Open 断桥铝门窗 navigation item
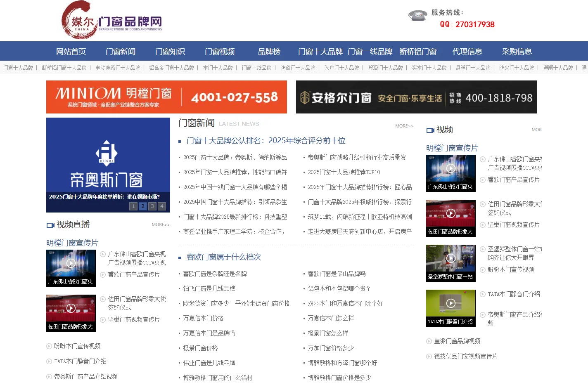Image resolution: width=588 pixels, height=385 pixels. coord(418,52)
